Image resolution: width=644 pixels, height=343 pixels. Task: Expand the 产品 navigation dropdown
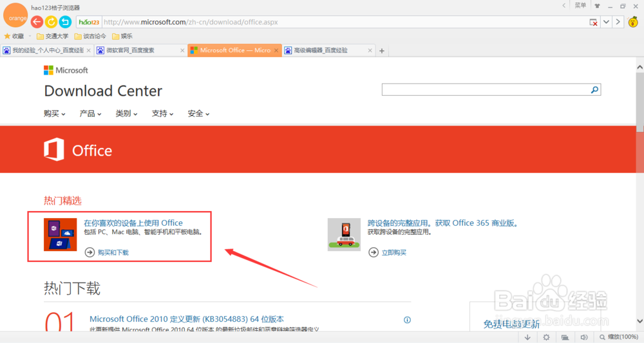coord(90,114)
